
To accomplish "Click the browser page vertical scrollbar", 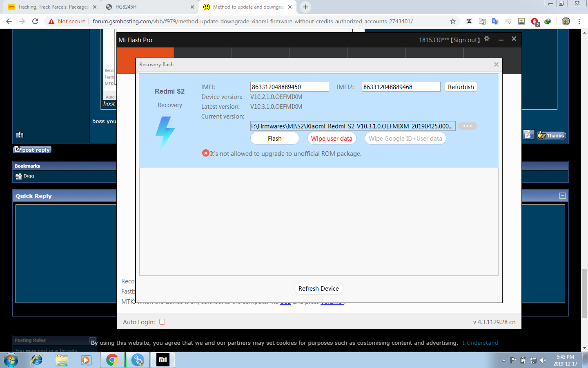I will coord(584,293).
